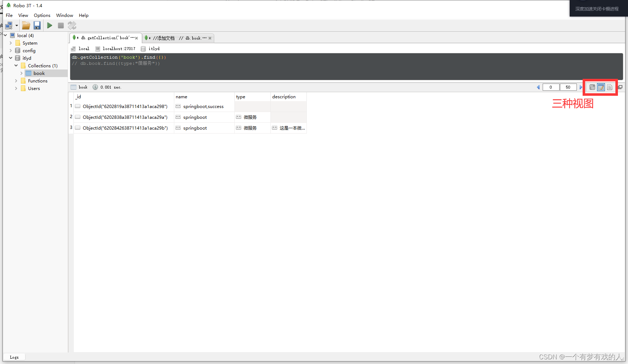
Task: Select the description cell '这是一本微...'
Action: pyautogui.click(x=288, y=128)
